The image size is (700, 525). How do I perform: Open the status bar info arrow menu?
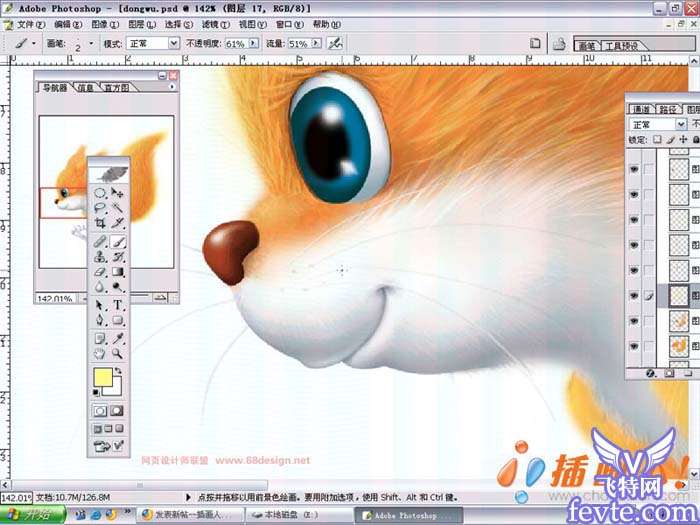tap(188, 497)
